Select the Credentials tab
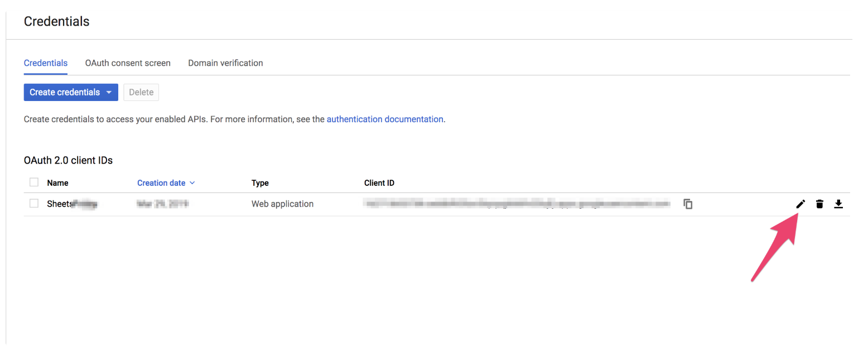The image size is (868, 355). (x=46, y=63)
